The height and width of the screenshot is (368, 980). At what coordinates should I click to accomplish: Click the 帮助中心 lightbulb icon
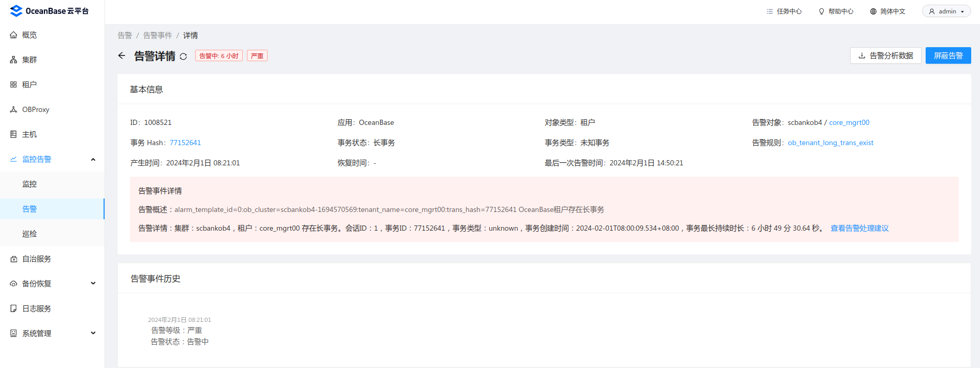click(x=822, y=11)
